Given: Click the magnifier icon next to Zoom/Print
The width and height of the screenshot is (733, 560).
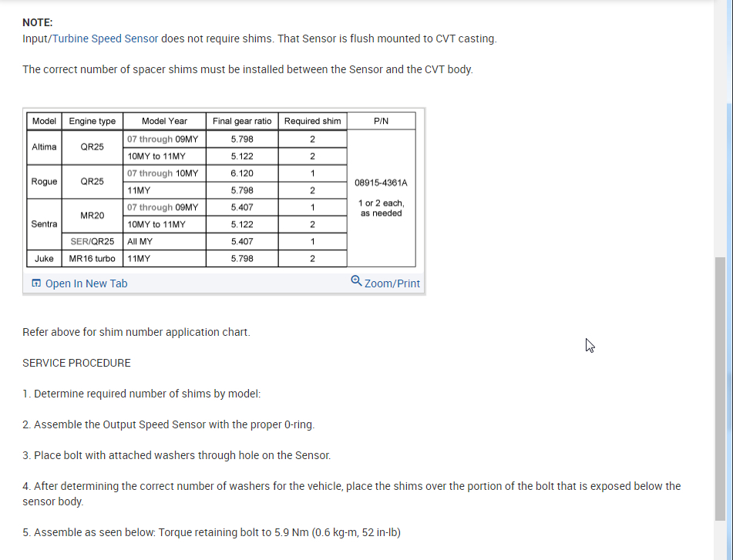Looking at the screenshot, I should (x=356, y=280).
